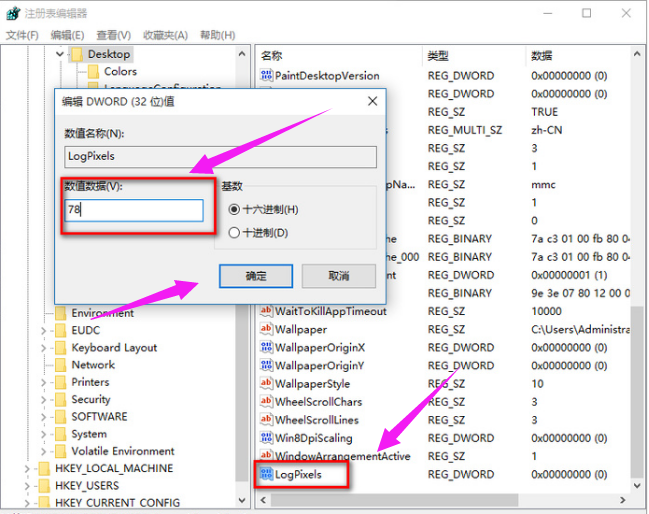Open the 收藏夹(A) menu

tap(167, 35)
